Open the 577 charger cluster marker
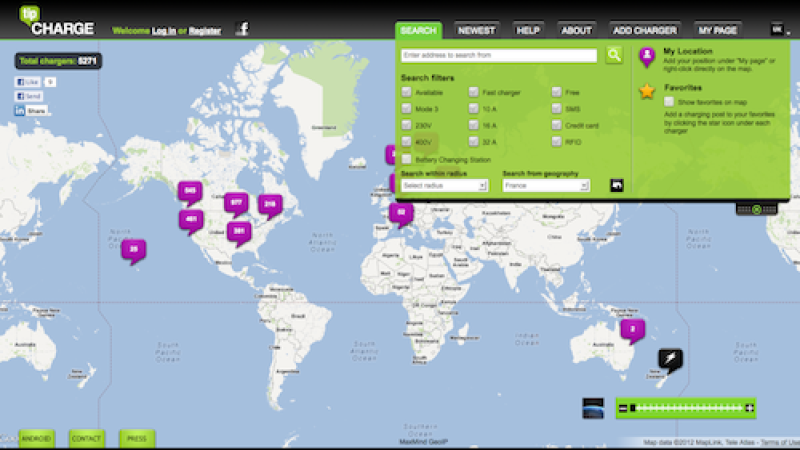This screenshot has width=800, height=450. 236,205
